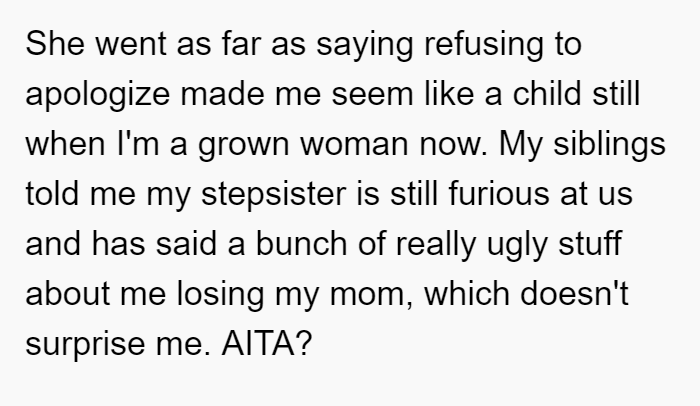
Task: Click the "AITA?" text at the end
Action: point(267,344)
